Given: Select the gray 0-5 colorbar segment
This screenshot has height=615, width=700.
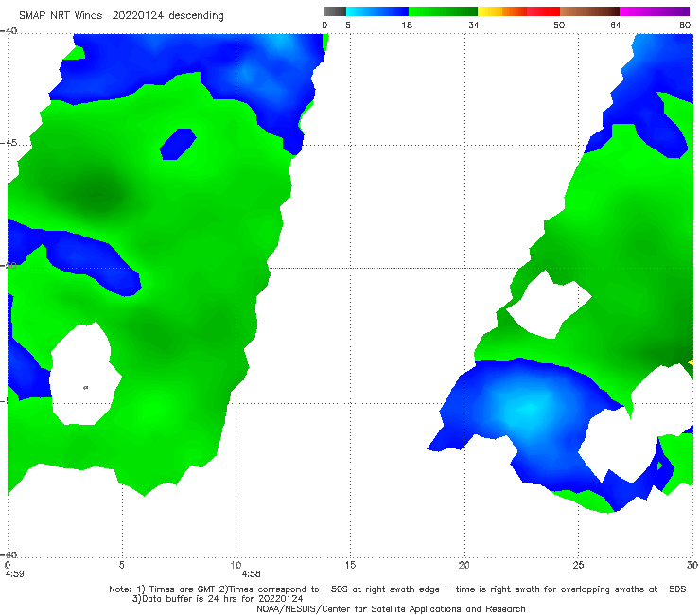Looking at the screenshot, I should tap(335, 11).
